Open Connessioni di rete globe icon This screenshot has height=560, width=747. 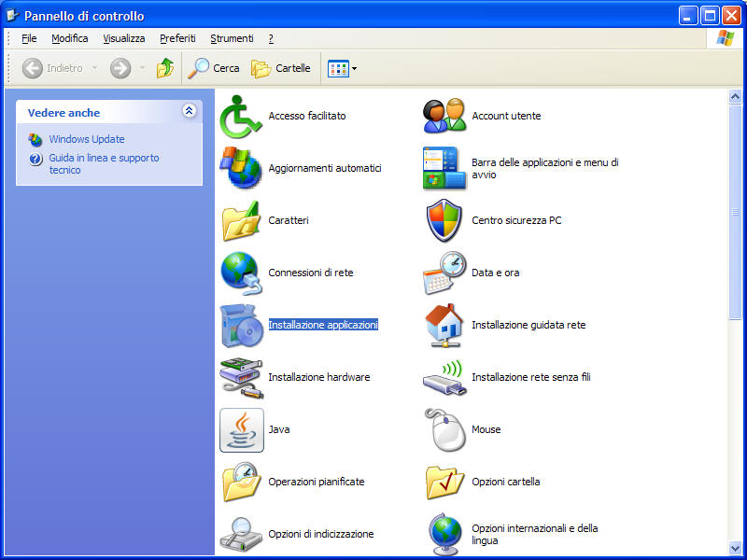coord(241,273)
